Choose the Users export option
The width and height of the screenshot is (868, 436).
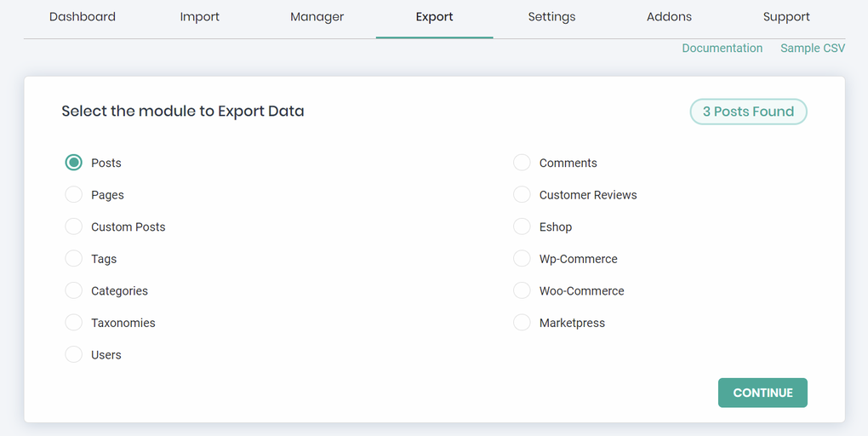74,354
